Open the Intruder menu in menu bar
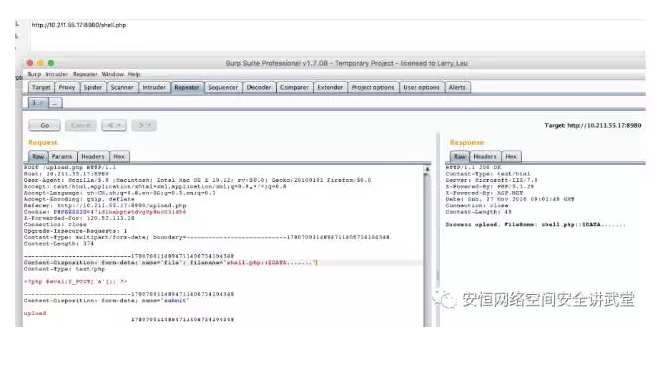The image size is (666, 371). pyautogui.click(x=56, y=74)
